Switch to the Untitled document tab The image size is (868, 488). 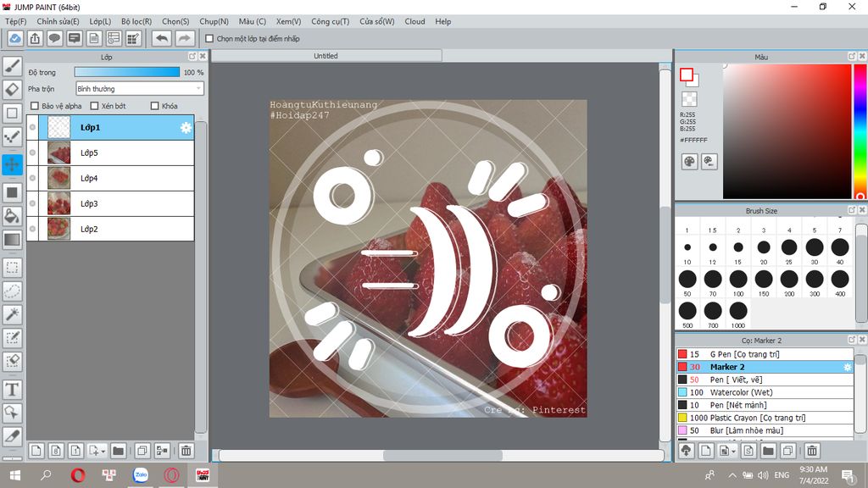click(326, 56)
